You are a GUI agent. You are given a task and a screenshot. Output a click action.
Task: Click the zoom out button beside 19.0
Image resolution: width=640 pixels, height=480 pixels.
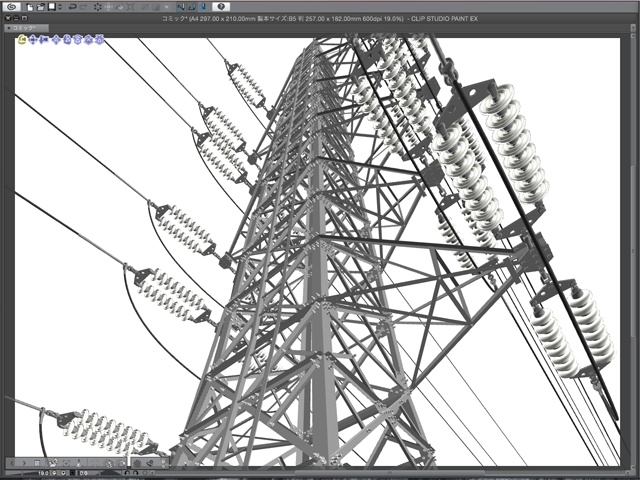coord(54,473)
